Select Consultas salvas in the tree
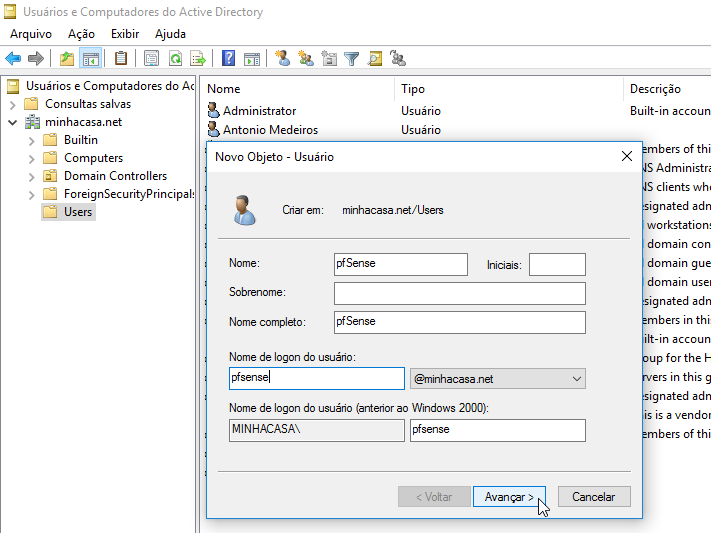The width and height of the screenshot is (711, 533). tap(88, 104)
